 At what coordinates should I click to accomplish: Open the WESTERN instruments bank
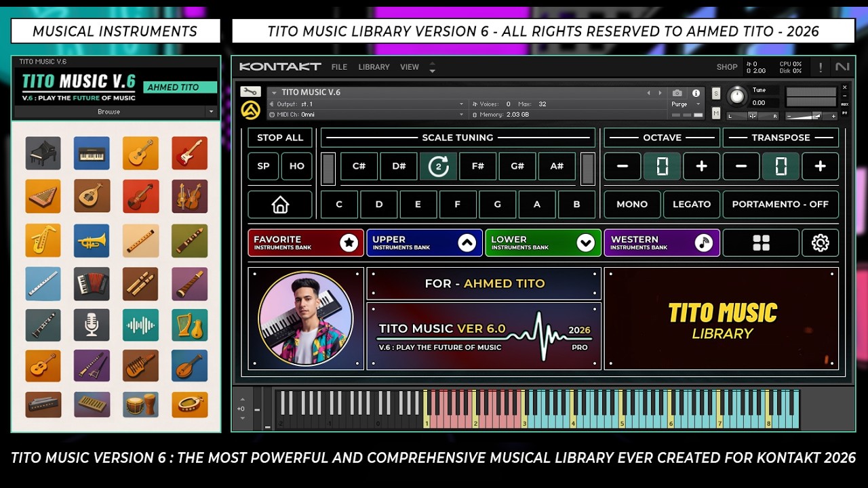point(662,243)
